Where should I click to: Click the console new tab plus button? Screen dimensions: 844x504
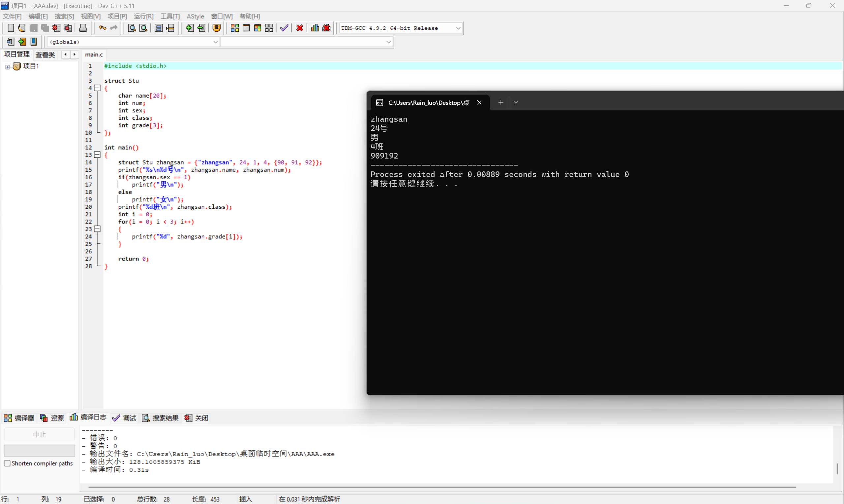(x=500, y=103)
